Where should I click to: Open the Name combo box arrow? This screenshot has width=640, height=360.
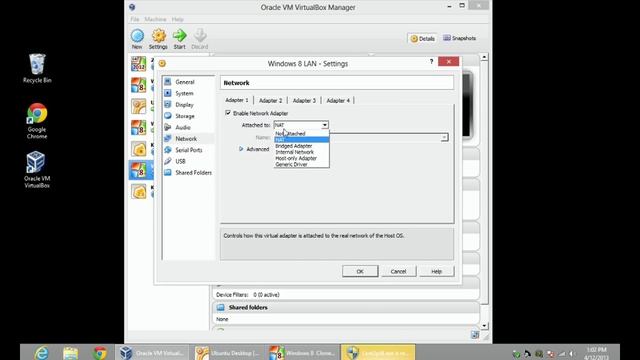pyautogui.click(x=444, y=138)
